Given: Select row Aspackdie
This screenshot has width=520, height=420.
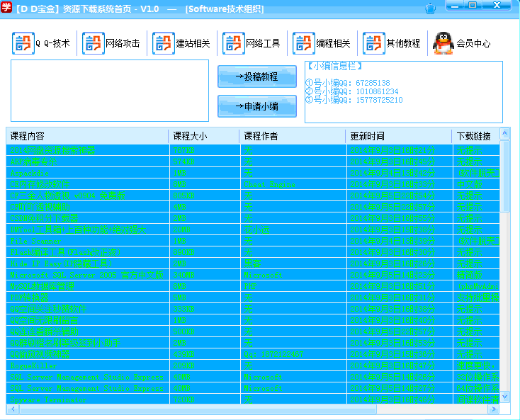Looking at the screenshot, I should pyautogui.click(x=253, y=173).
